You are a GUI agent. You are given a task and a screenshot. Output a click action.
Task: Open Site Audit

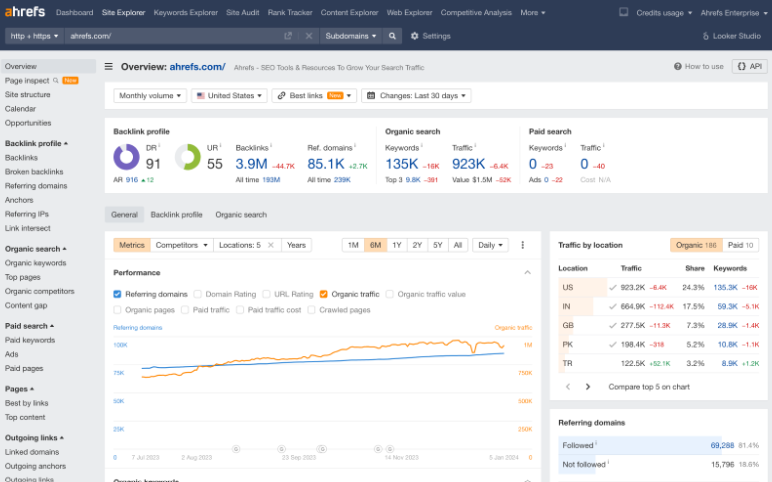(243, 12)
